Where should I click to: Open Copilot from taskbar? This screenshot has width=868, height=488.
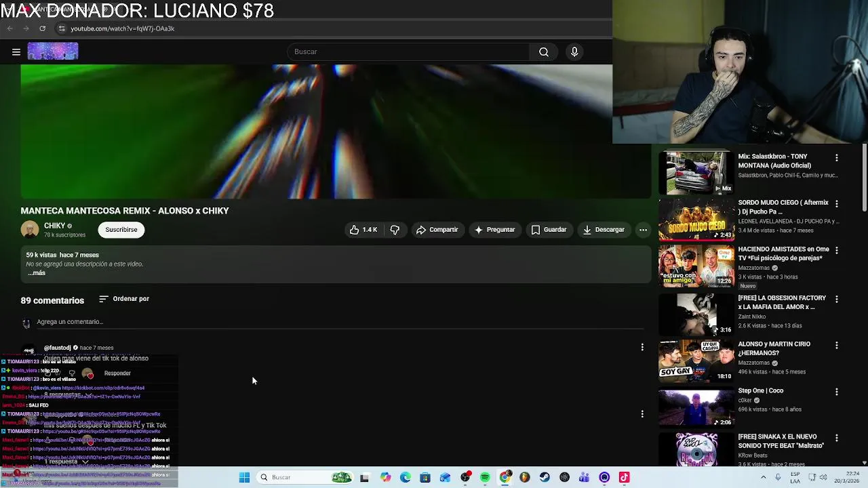[x=385, y=477]
